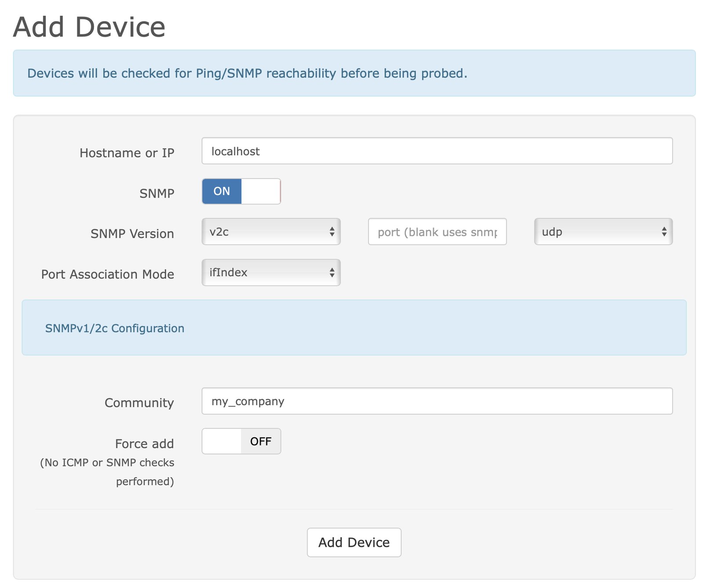Click the Hostname or IP label

pos(127,153)
